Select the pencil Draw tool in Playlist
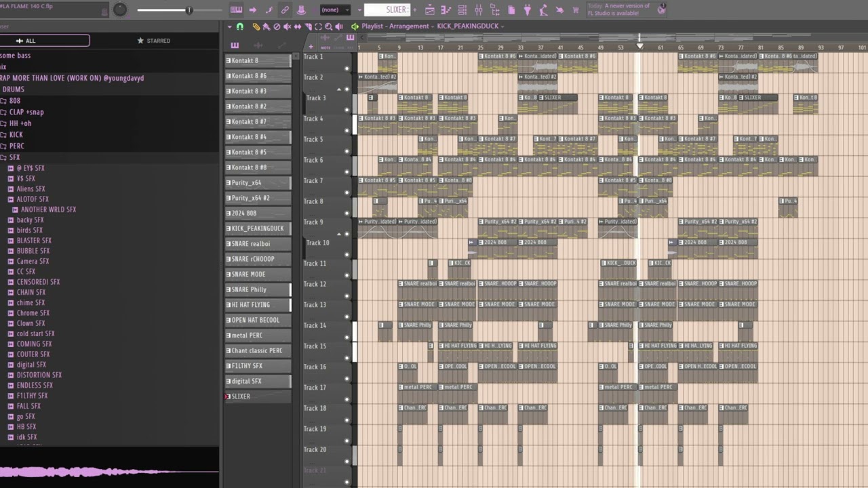The width and height of the screenshot is (868, 488). [x=256, y=26]
